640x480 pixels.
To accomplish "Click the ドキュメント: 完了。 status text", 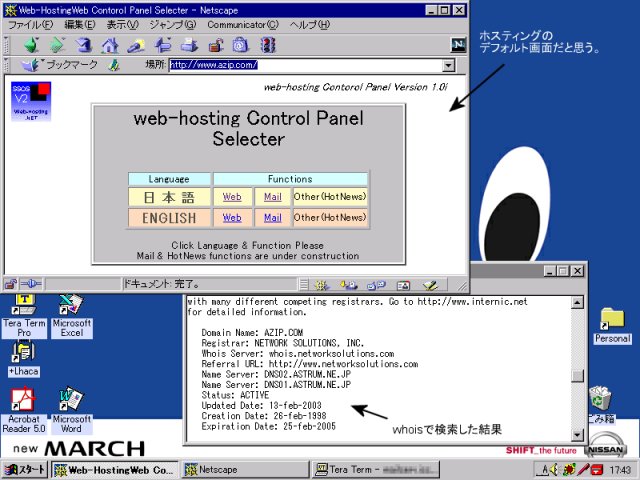I will [162, 284].
